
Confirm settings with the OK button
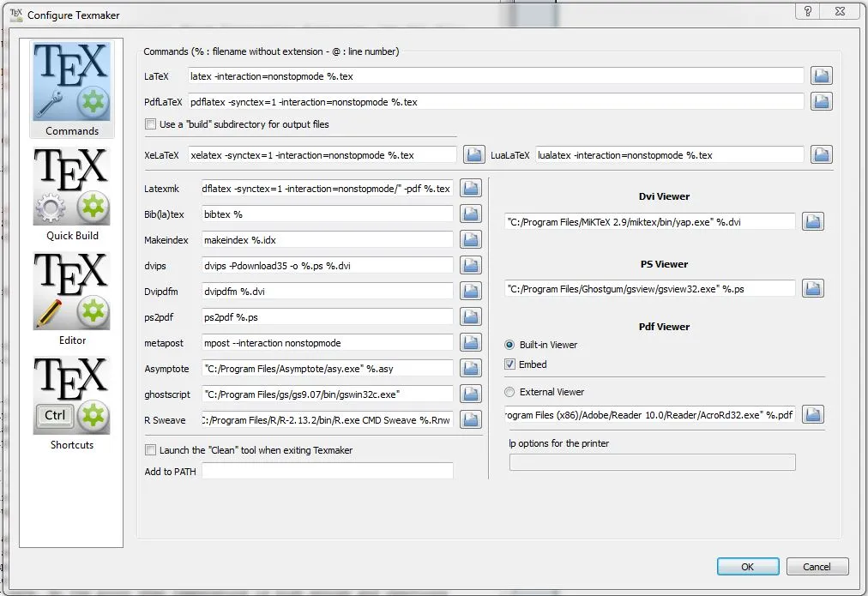pos(748,567)
